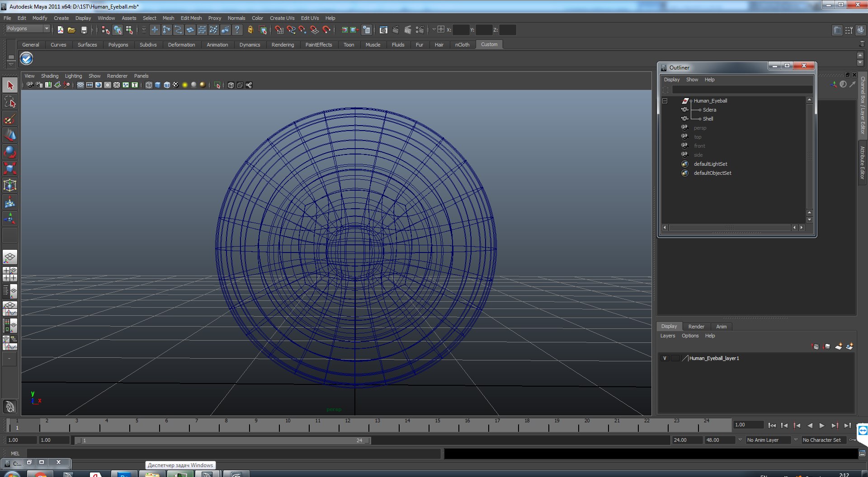Turn on wireframe on shaded cube icon
This screenshot has width=868, height=477.
[x=167, y=85]
